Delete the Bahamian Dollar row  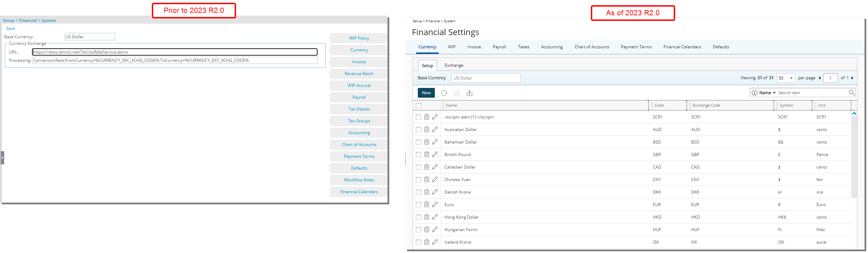pyautogui.click(x=427, y=142)
